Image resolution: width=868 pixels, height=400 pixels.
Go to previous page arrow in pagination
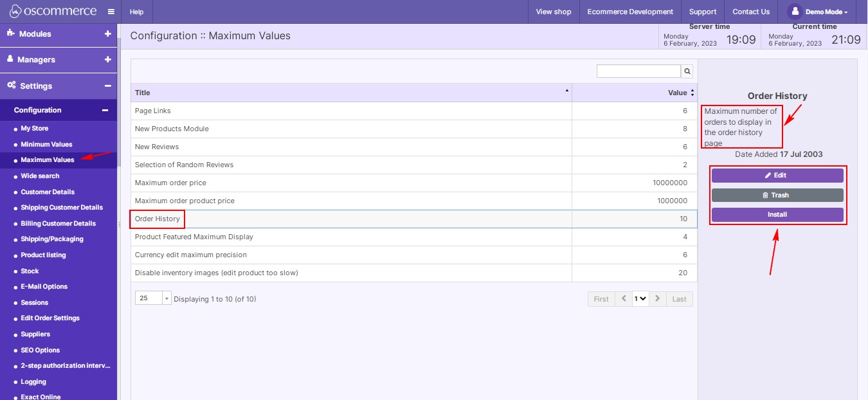[x=623, y=299]
